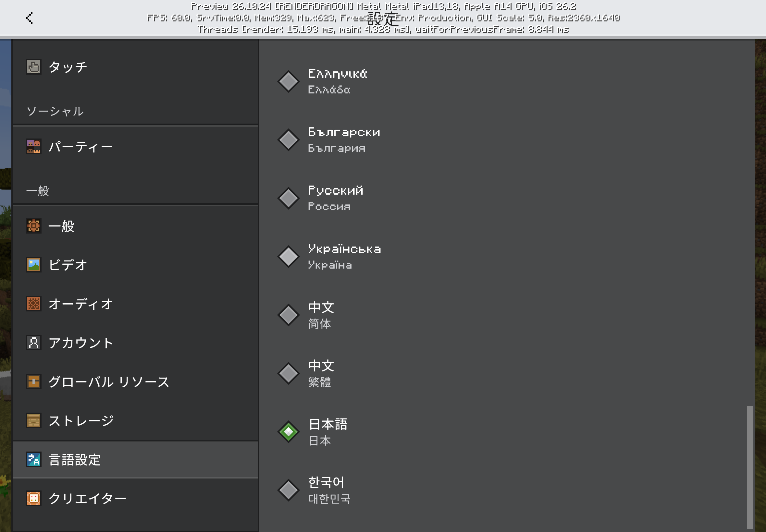Click the back arrow icon
Screen dimensions: 766x532
tap(29, 18)
